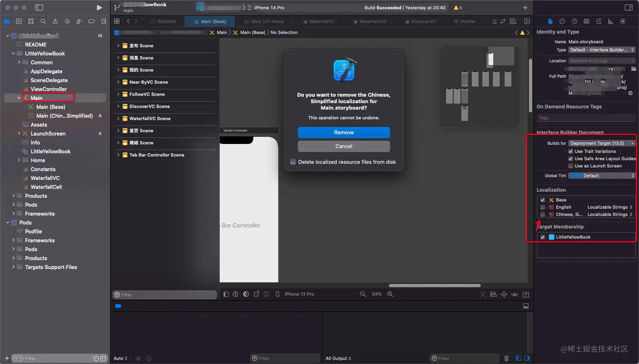Viewport: 639px width, 364px height.
Task: Open the test navigator
Action: (67, 21)
